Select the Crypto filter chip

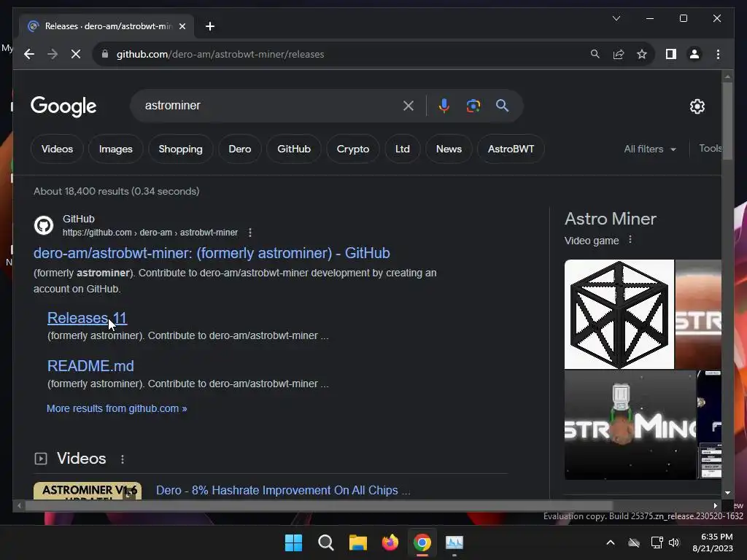(x=353, y=149)
